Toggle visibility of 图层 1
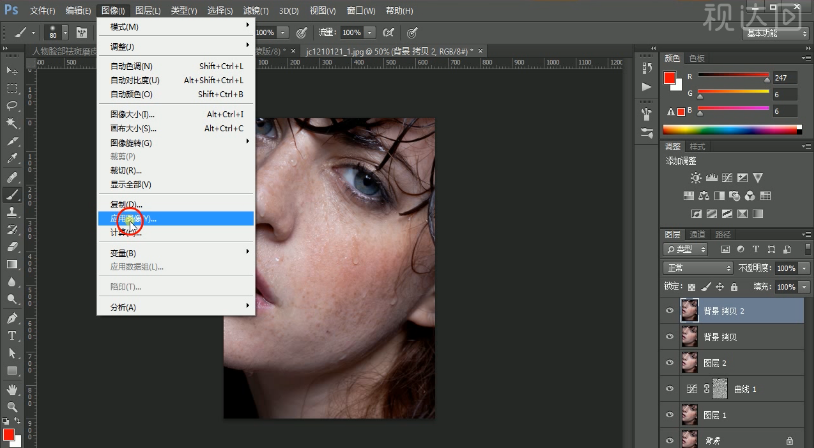Screen dimensions: 814x448 click(x=670, y=415)
